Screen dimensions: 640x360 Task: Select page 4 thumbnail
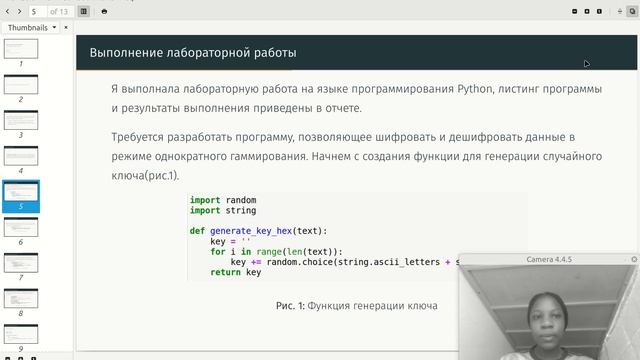[x=21, y=156]
